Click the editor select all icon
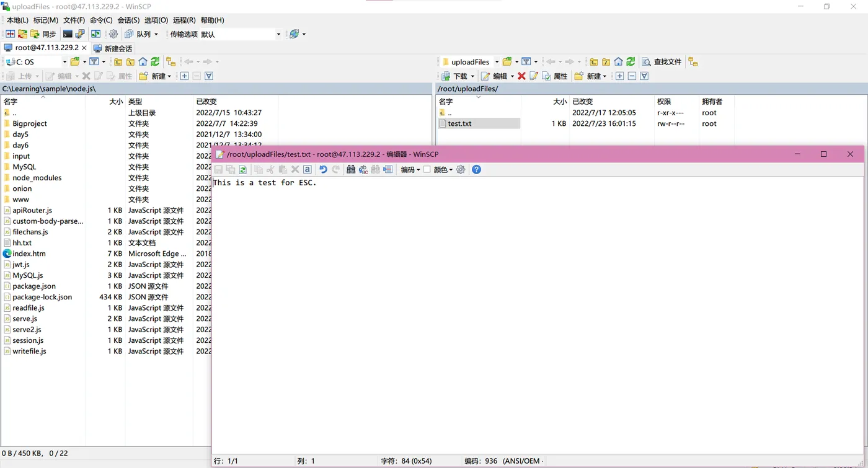 point(307,169)
